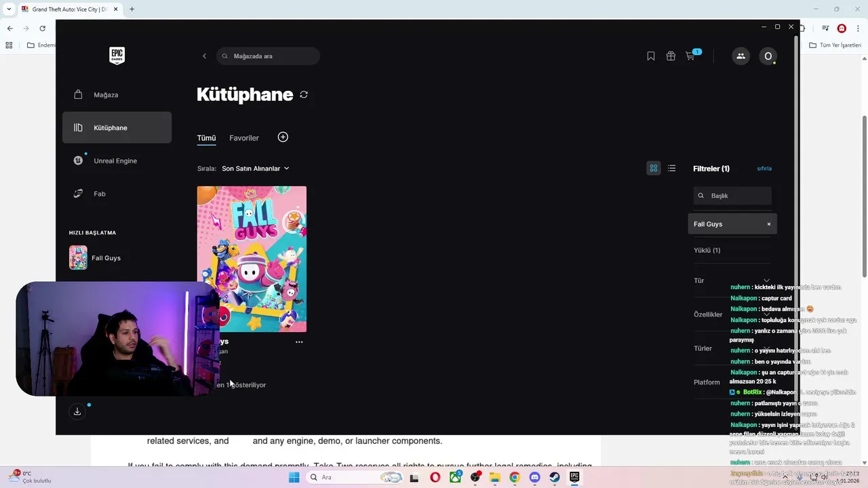Open the browser apps grid icon
Screen dimensions: 868x488
point(9,45)
